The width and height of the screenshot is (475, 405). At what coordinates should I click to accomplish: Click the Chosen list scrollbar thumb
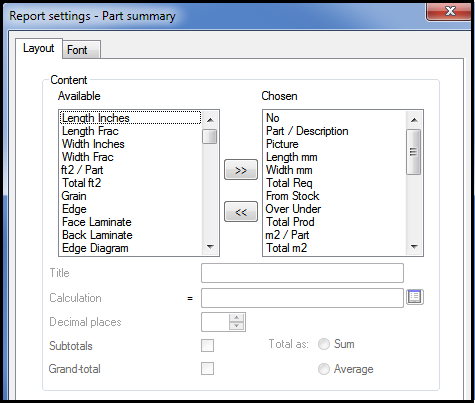point(414,152)
